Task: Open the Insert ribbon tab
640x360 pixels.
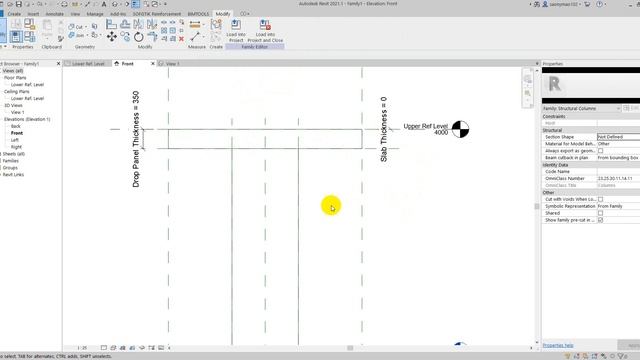Action: pos(33,14)
